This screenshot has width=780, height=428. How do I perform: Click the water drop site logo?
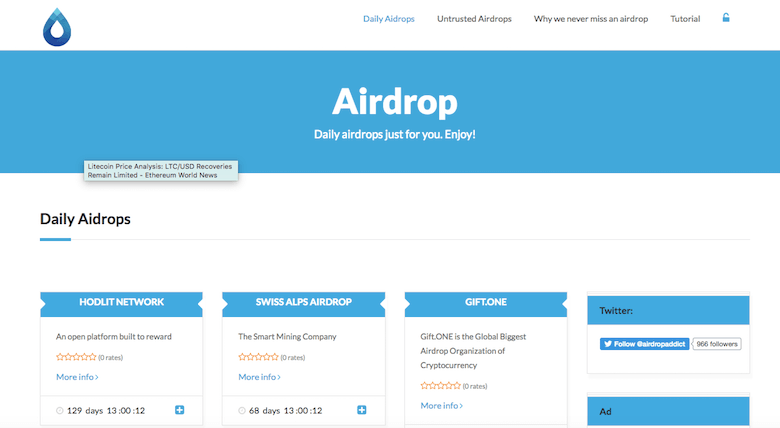(x=57, y=27)
